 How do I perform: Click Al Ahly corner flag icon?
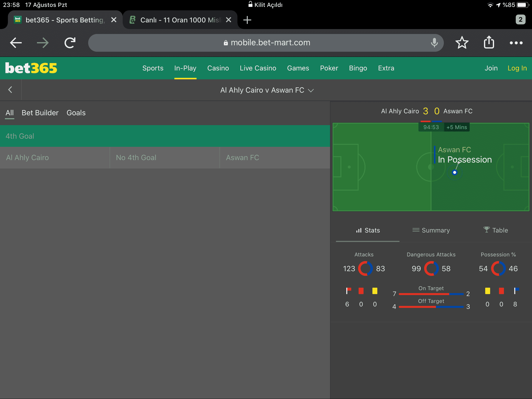tap(348, 291)
